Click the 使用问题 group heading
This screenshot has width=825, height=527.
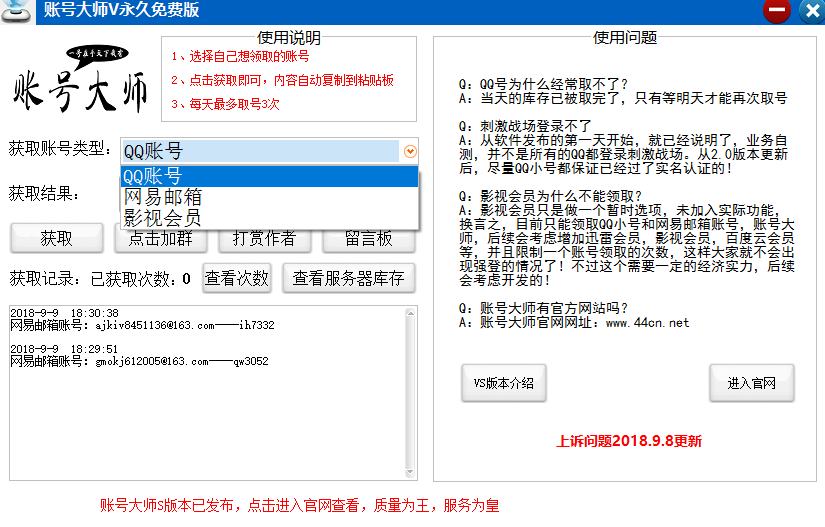[x=625, y=38]
